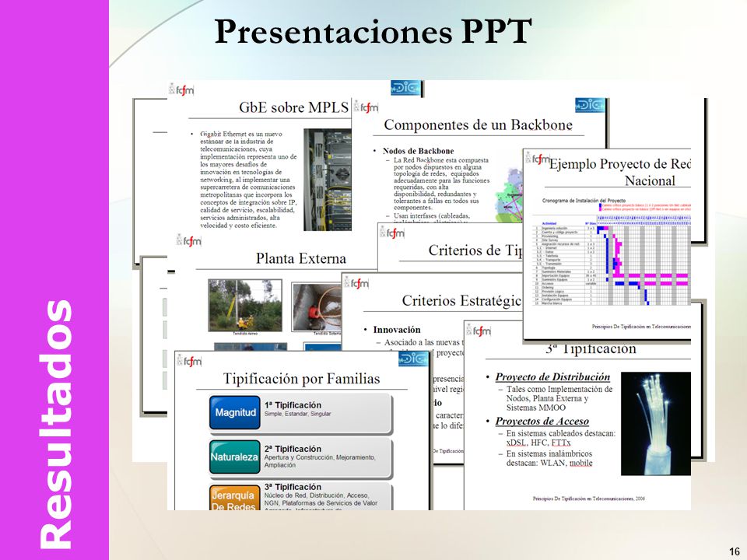Click the fcfm logo on 3ª Tipificación slide
This screenshot has width=747, height=560.
click(x=479, y=331)
